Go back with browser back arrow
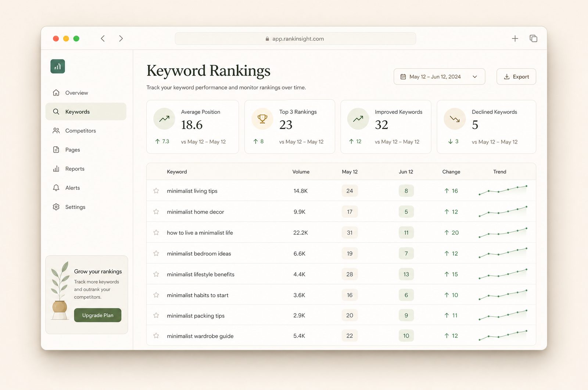The image size is (588, 390). [x=103, y=39]
